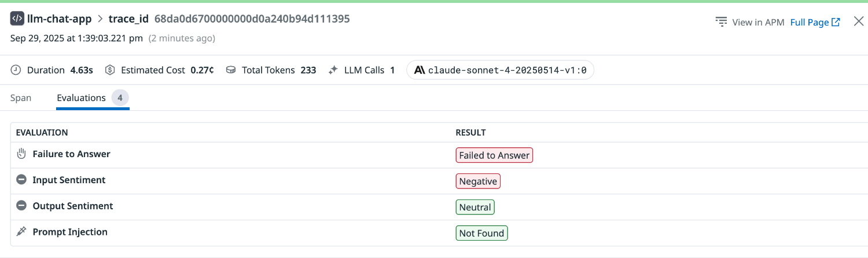This screenshot has height=258, width=868.
Task: Click the Estimated Cost dollar icon
Action: [x=110, y=70]
